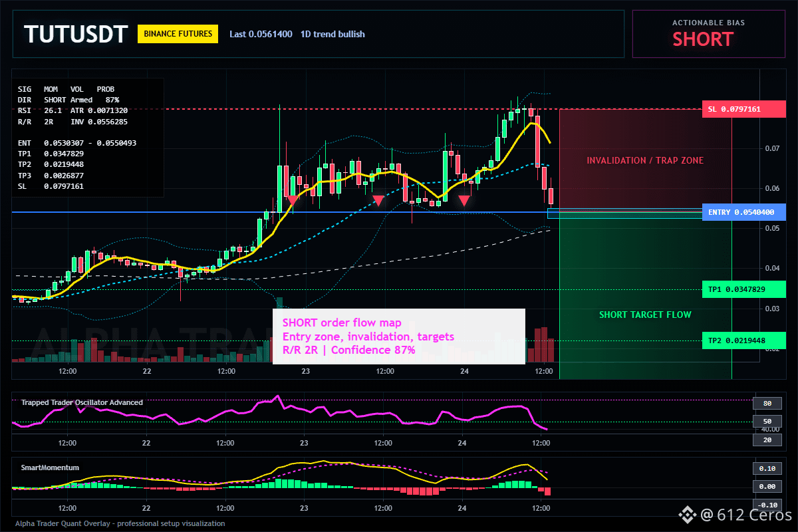Image resolution: width=798 pixels, height=532 pixels.
Task: Click the TP2 row in the stats panel
Action: coord(51,164)
